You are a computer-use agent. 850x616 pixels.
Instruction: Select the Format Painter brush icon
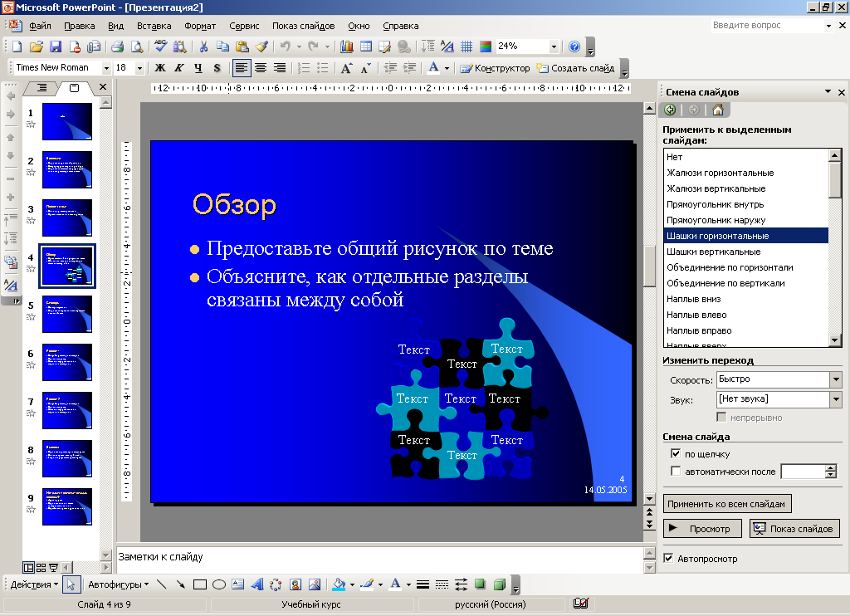coord(261,46)
